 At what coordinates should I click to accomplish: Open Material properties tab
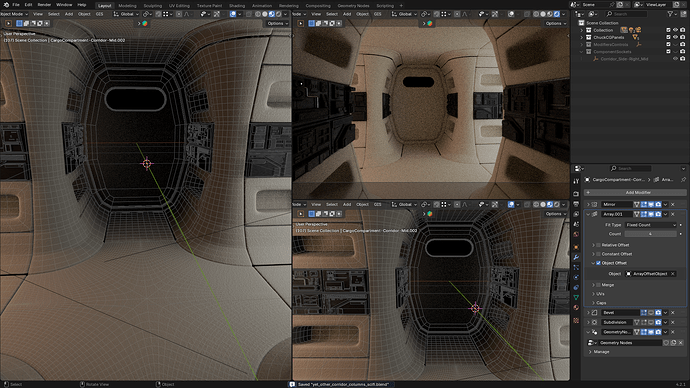576,308
